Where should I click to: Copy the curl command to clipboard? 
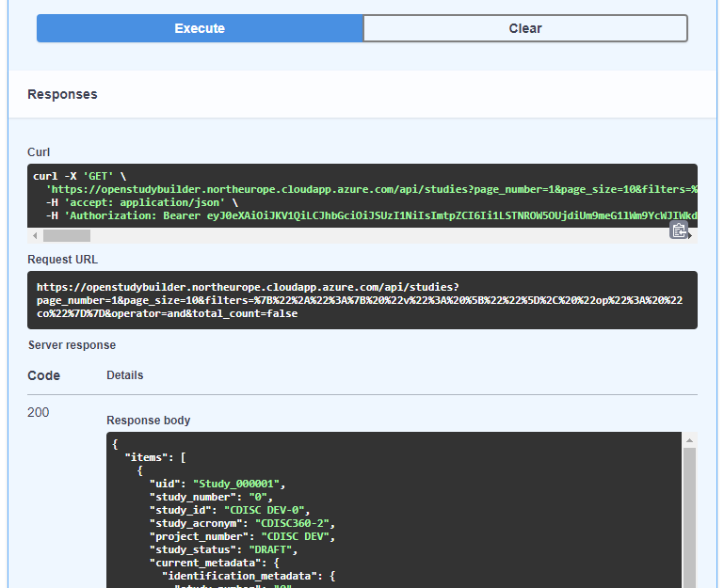pos(679,230)
